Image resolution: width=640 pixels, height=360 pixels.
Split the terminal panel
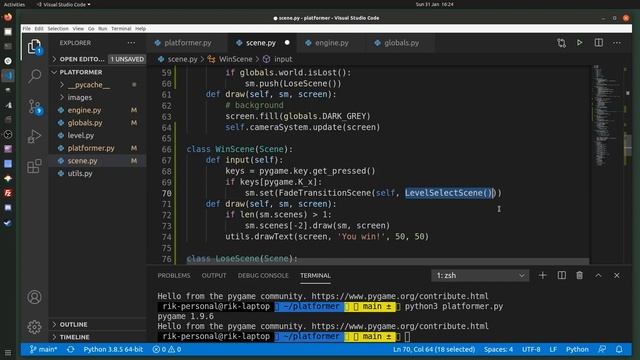pos(562,276)
